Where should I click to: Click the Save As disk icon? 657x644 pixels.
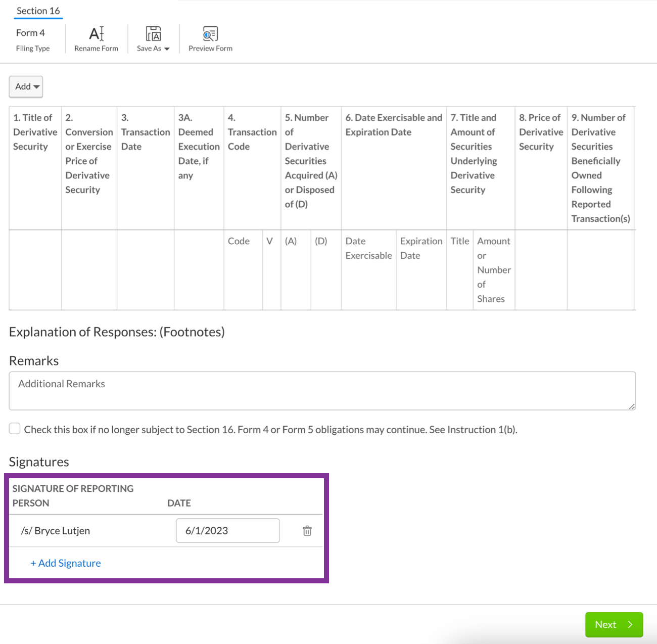tap(153, 34)
